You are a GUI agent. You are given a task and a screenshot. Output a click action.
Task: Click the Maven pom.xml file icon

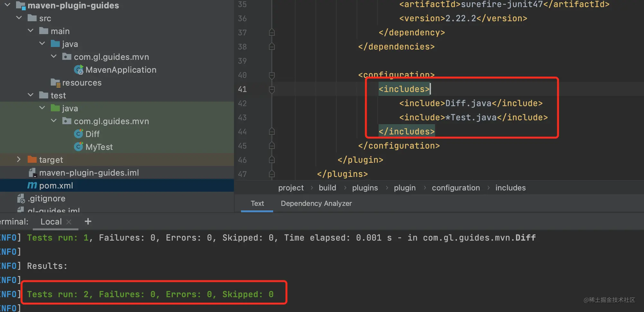point(32,185)
